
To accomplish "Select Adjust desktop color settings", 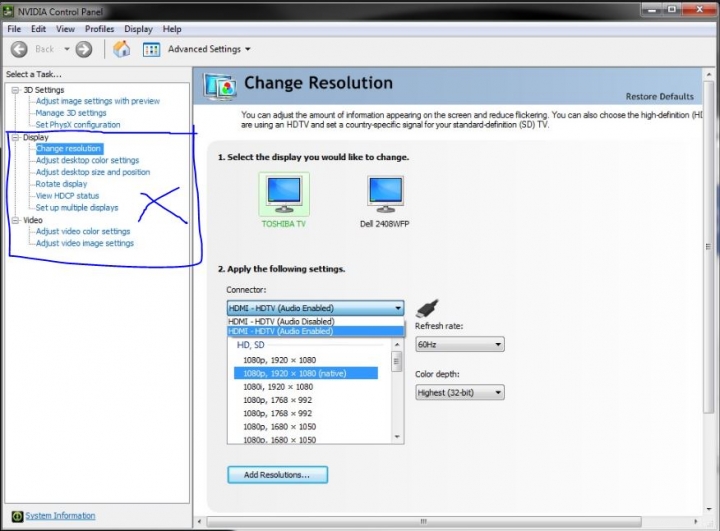I will pyautogui.click(x=87, y=160).
